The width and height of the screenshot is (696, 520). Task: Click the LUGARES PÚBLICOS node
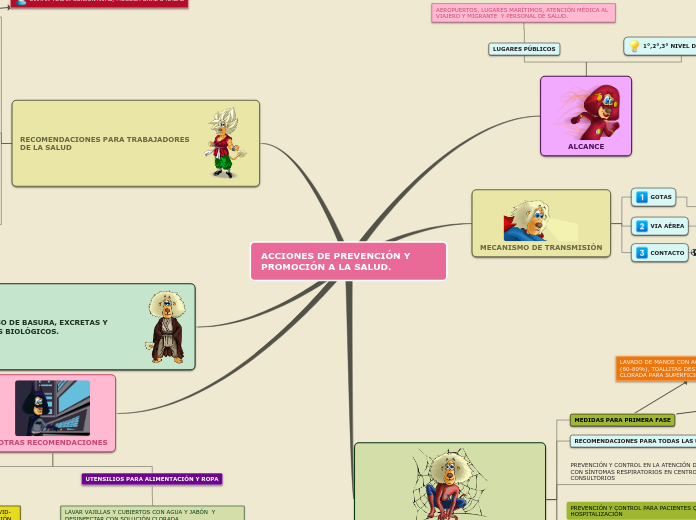(524, 49)
